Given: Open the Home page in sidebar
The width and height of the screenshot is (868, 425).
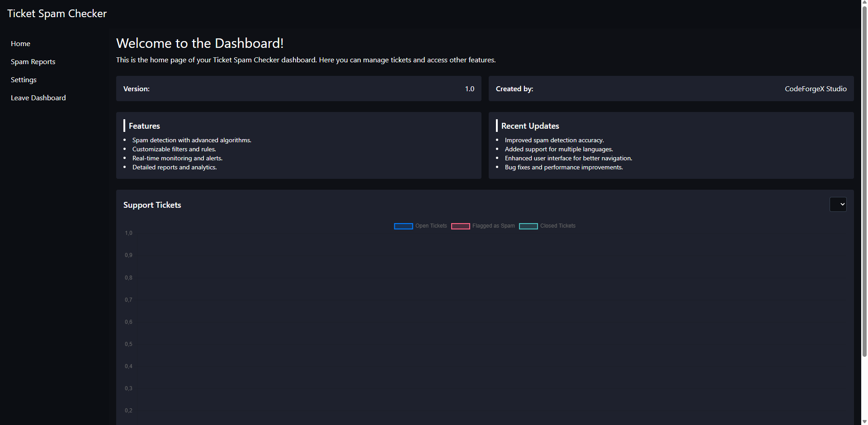Looking at the screenshot, I should (20, 44).
